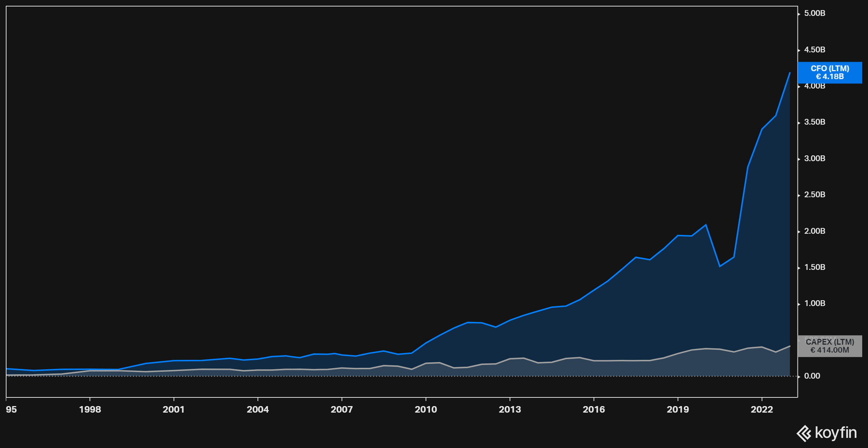868x448 pixels.
Task: Click the 2019 x-axis year label
Action: 678,409
